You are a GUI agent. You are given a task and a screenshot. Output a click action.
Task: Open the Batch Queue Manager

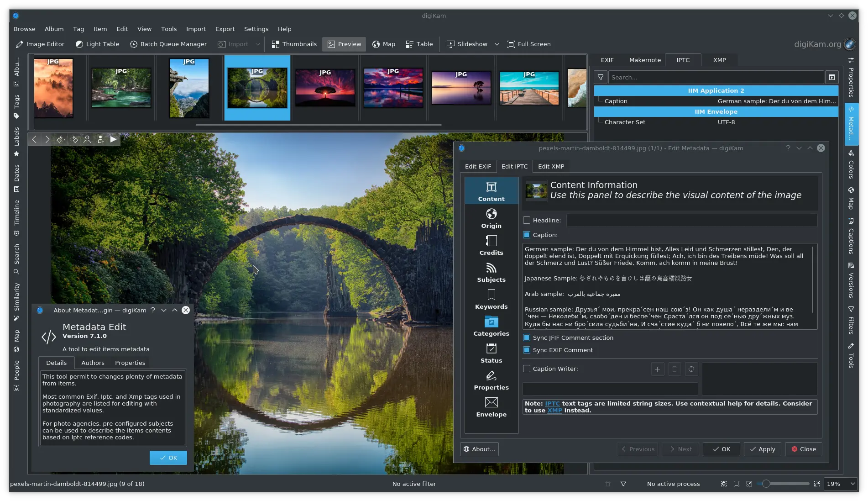pos(168,44)
